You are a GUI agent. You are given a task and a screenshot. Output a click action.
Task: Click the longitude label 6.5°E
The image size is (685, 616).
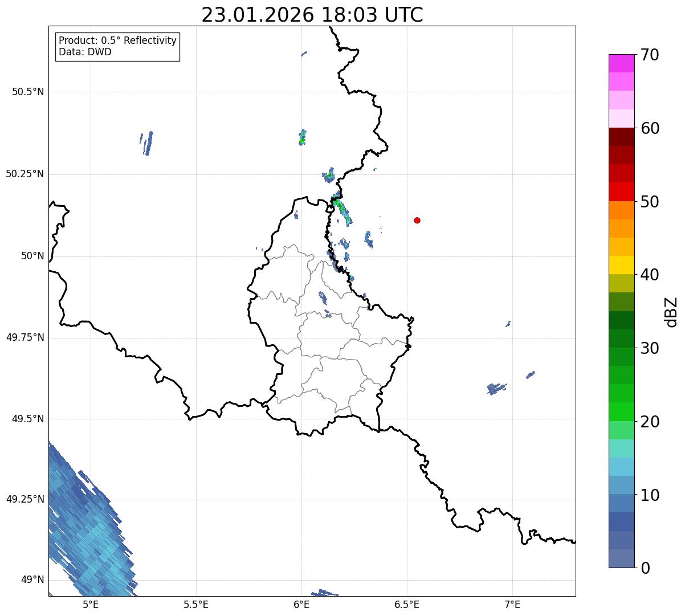(x=407, y=605)
